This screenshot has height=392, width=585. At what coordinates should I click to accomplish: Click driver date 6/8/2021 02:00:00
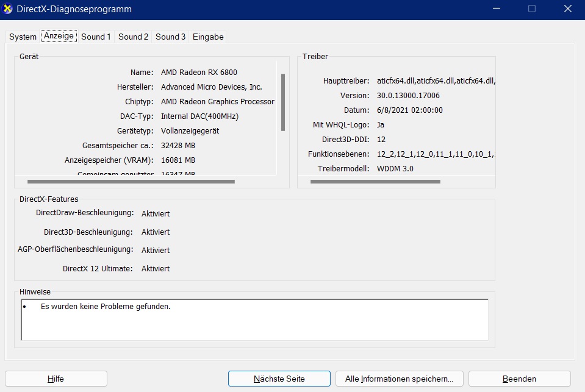click(x=410, y=110)
